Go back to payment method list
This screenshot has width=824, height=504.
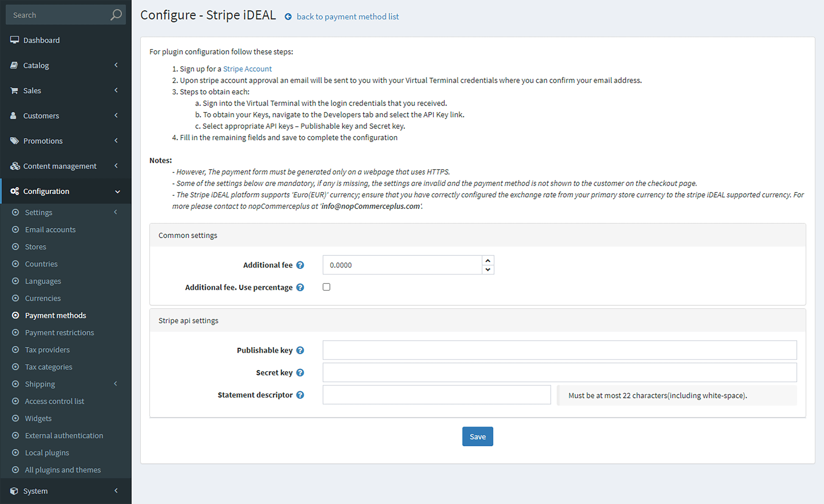347,16
